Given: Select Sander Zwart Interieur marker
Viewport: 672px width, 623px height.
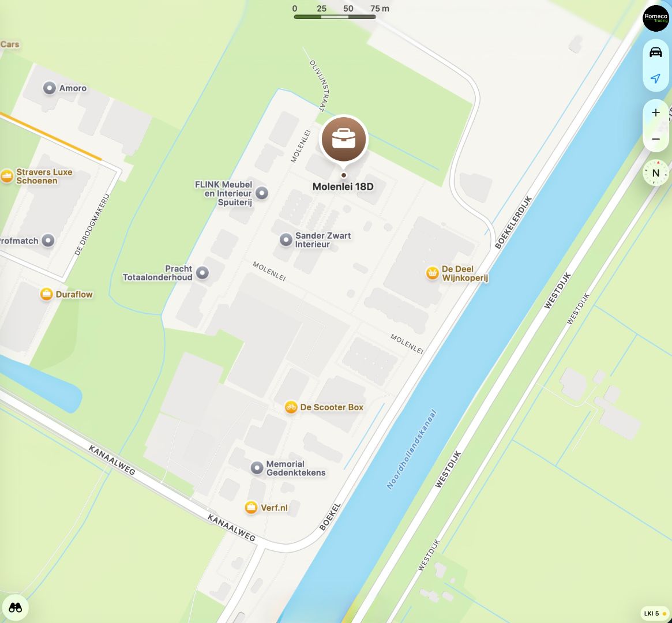Looking at the screenshot, I should 286,239.
